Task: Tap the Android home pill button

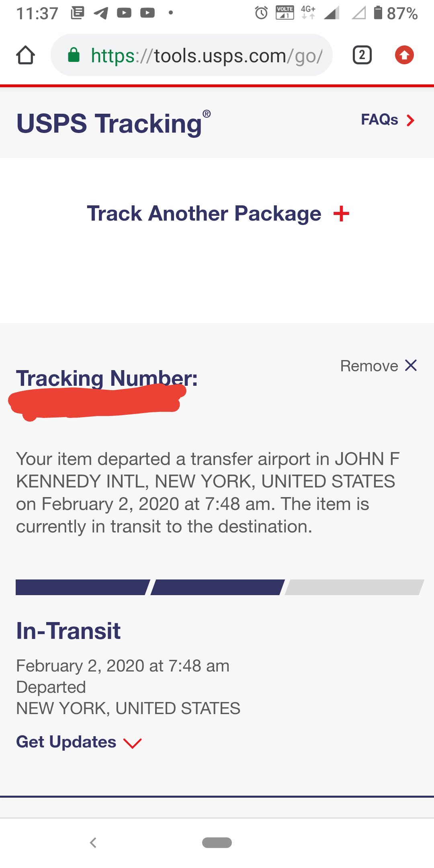Action: 217,843
